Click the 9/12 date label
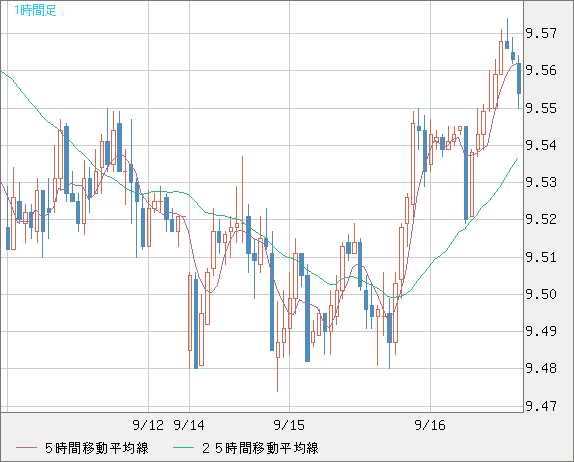This screenshot has height=462, width=574. pyautogui.click(x=148, y=425)
